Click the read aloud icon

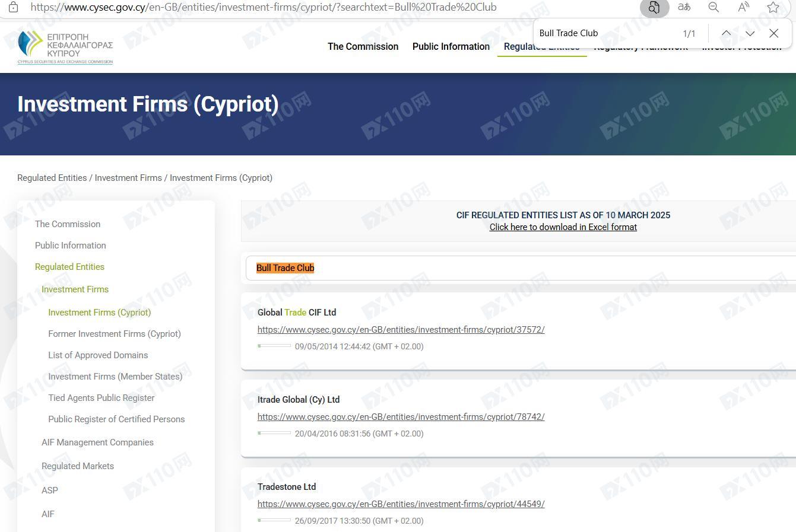tap(743, 7)
